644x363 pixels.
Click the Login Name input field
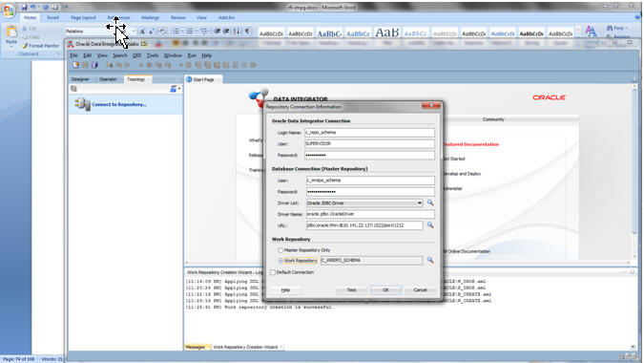tap(369, 133)
